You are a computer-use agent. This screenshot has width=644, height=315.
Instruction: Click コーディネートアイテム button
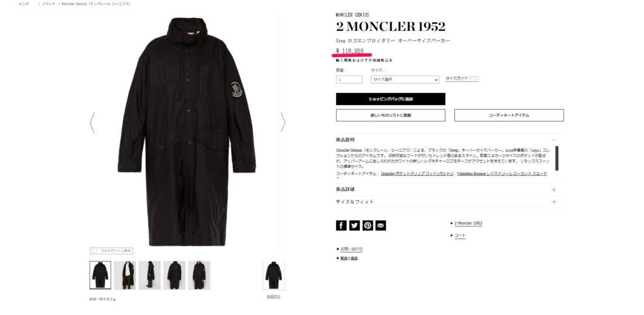[509, 115]
